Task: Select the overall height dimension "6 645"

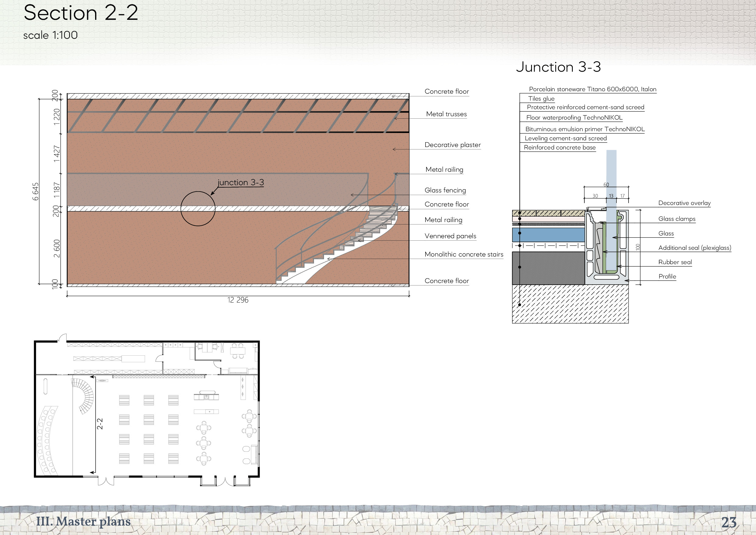Action: pyautogui.click(x=36, y=192)
